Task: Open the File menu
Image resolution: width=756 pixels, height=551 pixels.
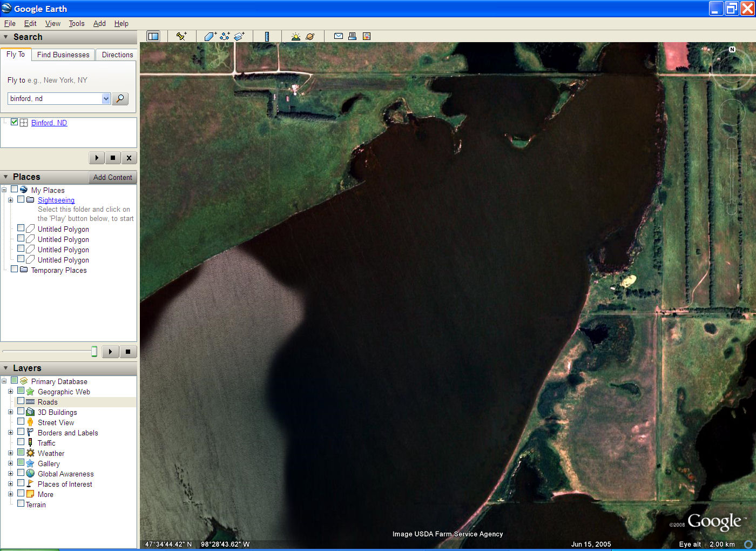Action: tap(10, 23)
